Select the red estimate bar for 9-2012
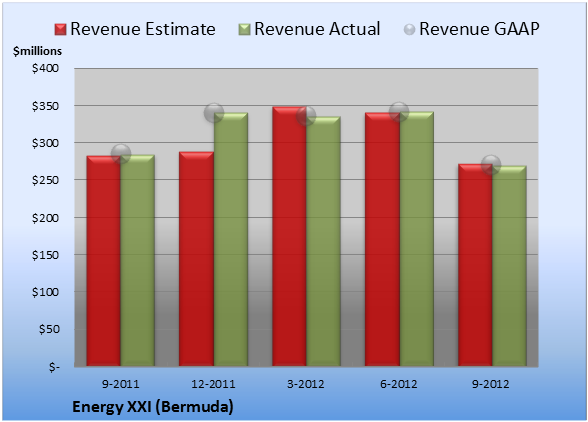Screen dimensions: 588x422 pos(475,265)
